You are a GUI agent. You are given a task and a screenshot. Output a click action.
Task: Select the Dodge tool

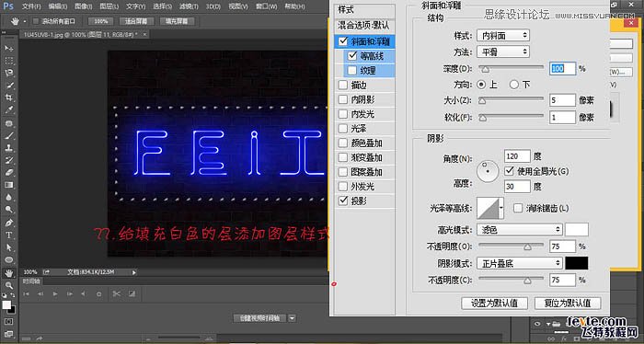click(x=9, y=210)
